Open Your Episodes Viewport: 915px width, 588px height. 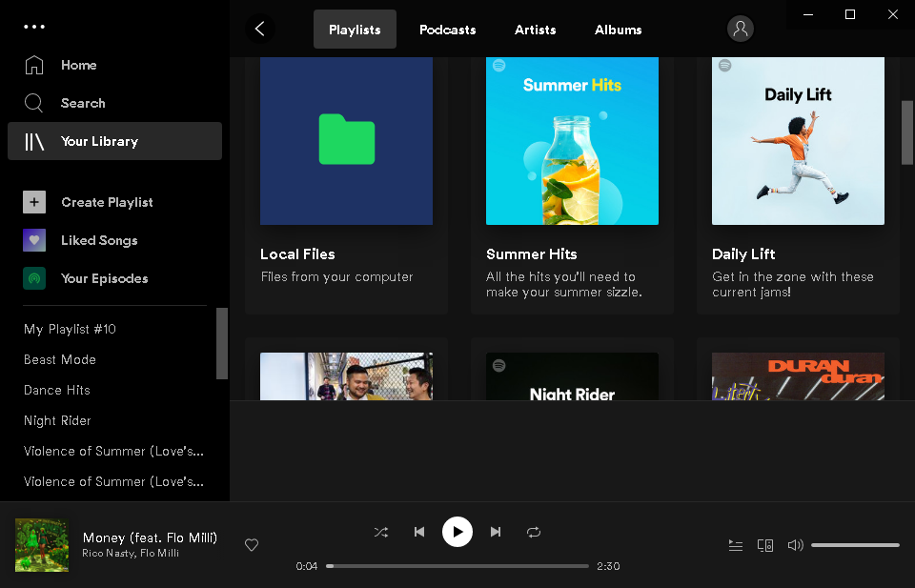pyautogui.click(x=85, y=278)
